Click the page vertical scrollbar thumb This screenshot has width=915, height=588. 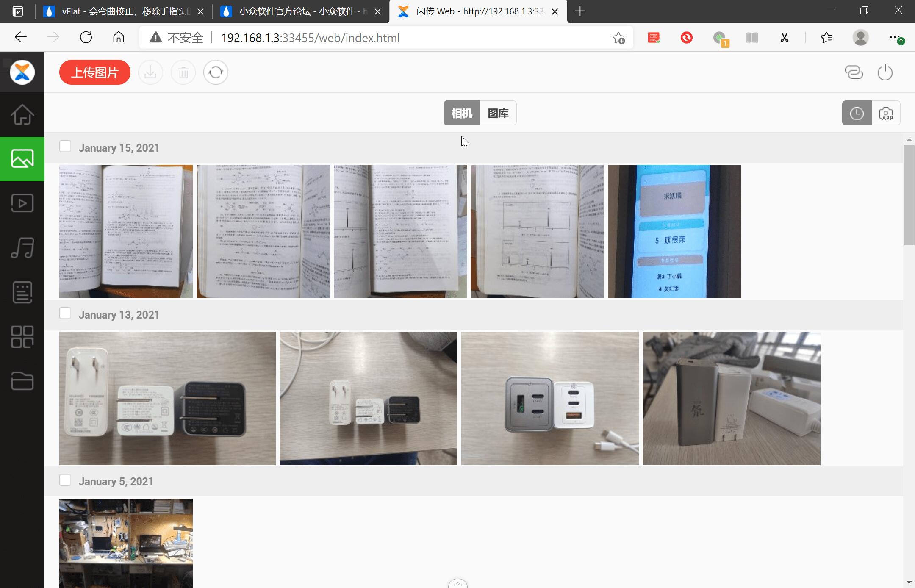pyautogui.click(x=909, y=195)
